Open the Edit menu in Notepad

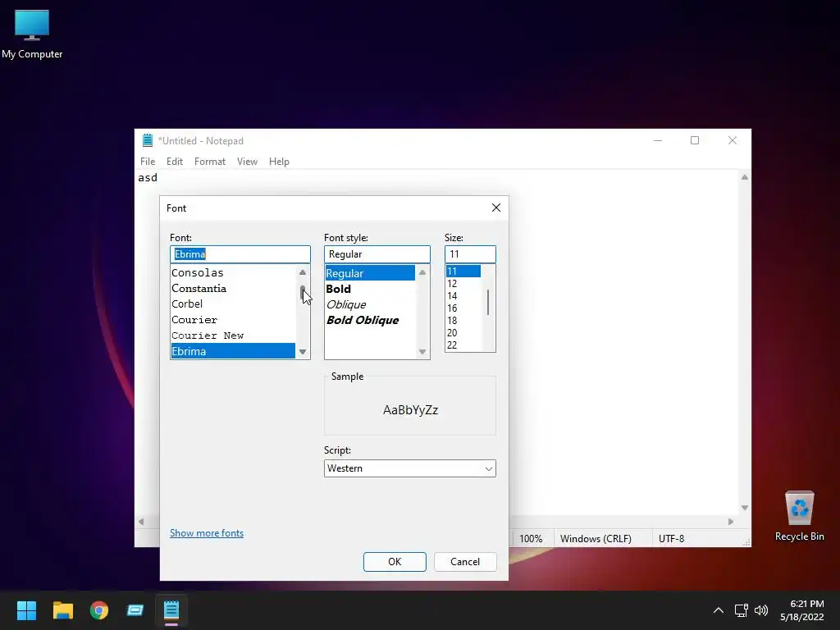click(x=175, y=162)
